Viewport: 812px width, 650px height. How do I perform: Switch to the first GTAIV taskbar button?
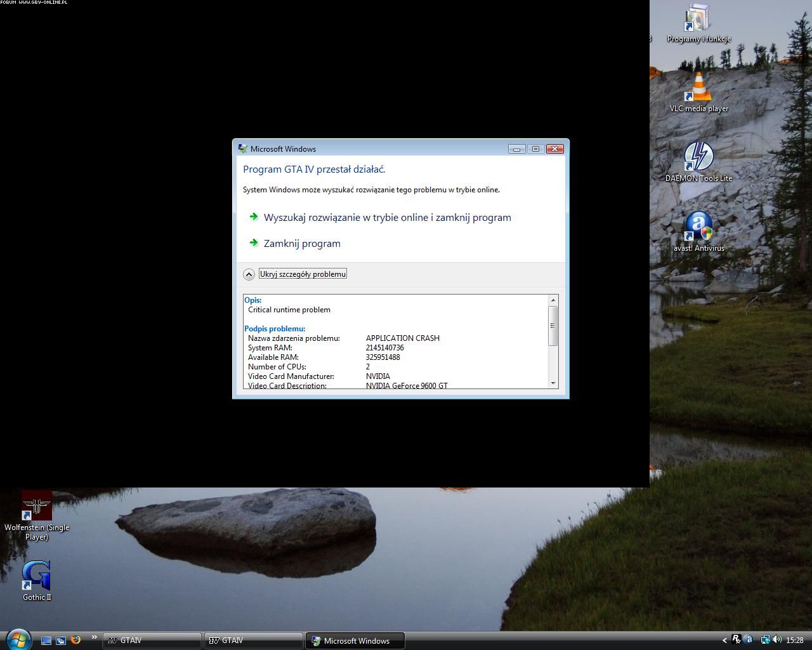click(x=152, y=640)
